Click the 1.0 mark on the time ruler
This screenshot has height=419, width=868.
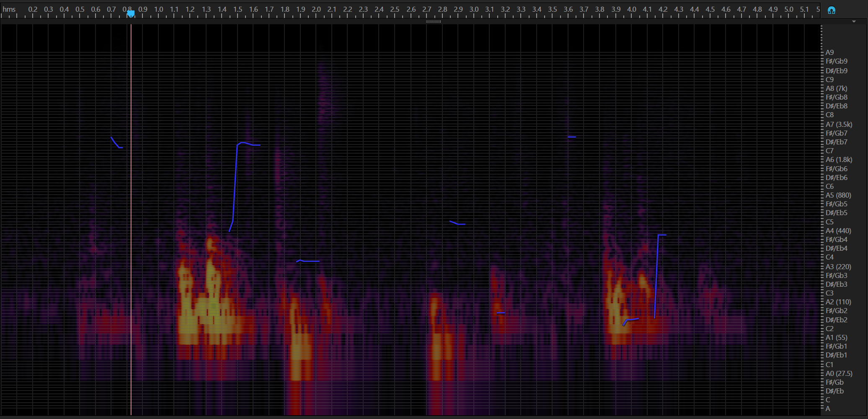158,9
